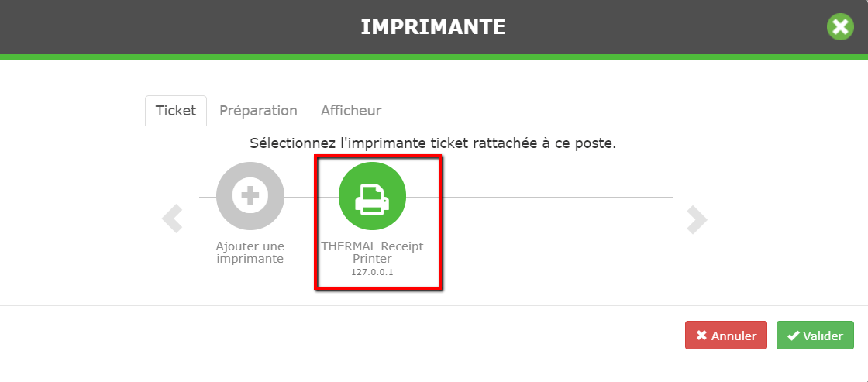Image resolution: width=868 pixels, height=382 pixels.
Task: Close the Imprimante dialog with green X
Action: tap(840, 26)
